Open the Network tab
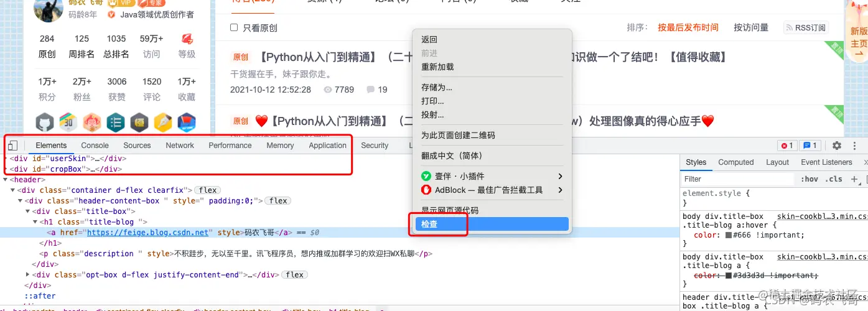868x311 pixels. (x=180, y=146)
